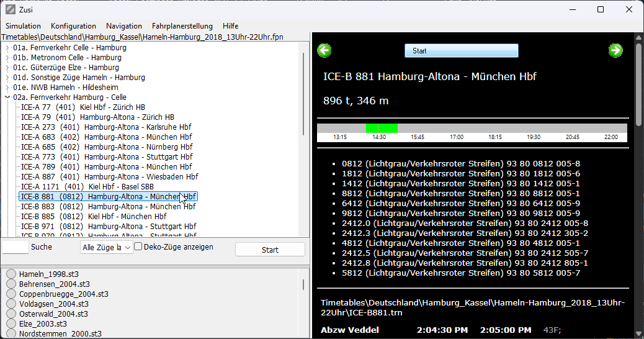Select ICE-A 887 Hamburg-Altona - Wiesbaden Hbf
644x339 pixels.
[110, 176]
